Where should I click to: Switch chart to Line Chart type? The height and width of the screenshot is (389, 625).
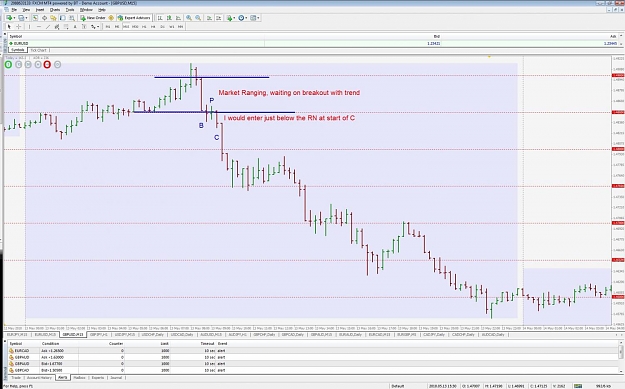pos(178,18)
